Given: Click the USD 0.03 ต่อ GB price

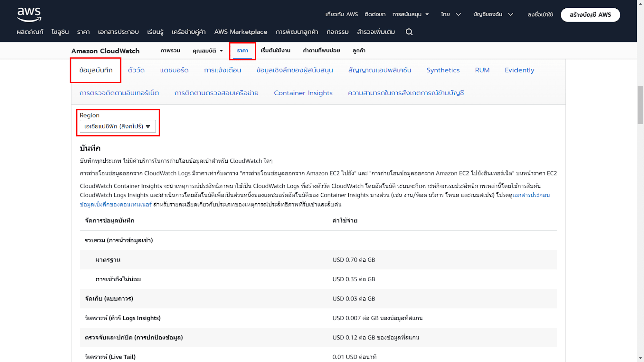Looking at the screenshot, I should click(354, 299).
